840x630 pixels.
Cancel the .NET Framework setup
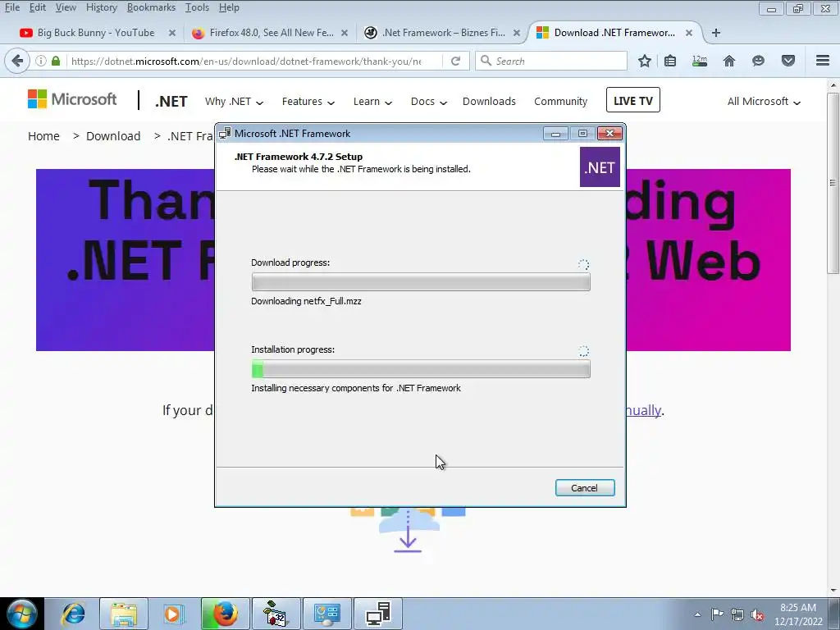point(584,488)
